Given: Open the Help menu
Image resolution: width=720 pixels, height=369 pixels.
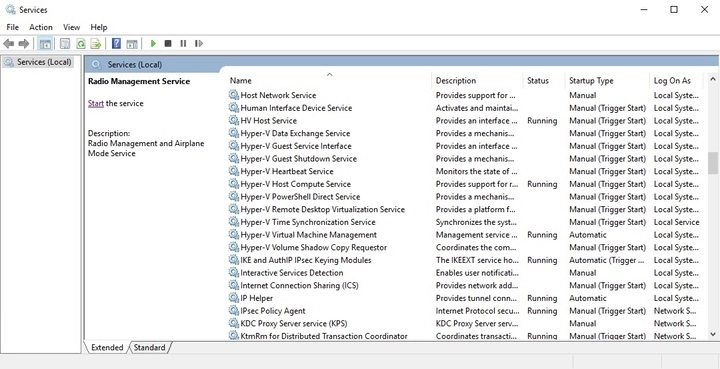Looking at the screenshot, I should [x=99, y=27].
